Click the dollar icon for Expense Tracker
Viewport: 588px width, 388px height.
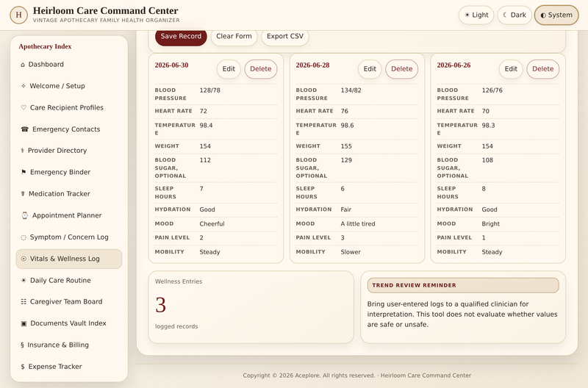click(x=23, y=367)
